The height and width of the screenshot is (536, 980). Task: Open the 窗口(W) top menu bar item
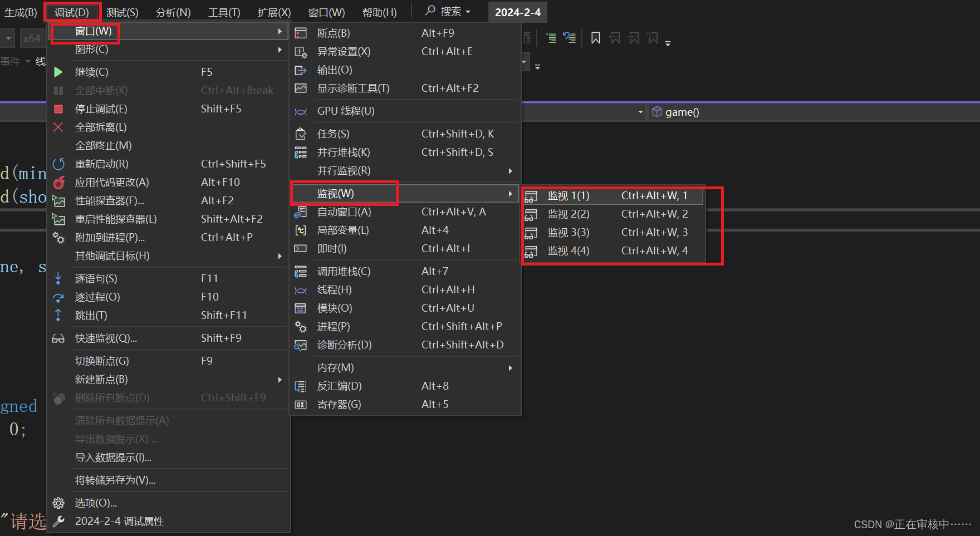[x=327, y=12]
